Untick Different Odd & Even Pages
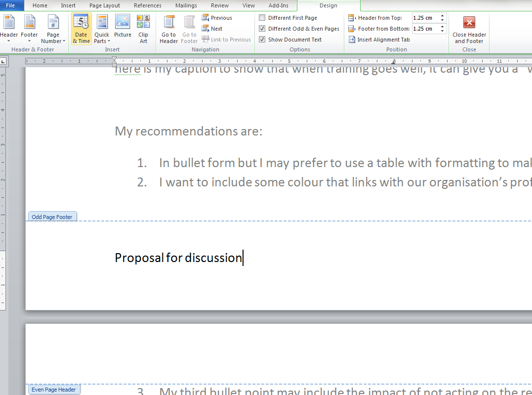This screenshot has height=395, width=532. coord(262,29)
